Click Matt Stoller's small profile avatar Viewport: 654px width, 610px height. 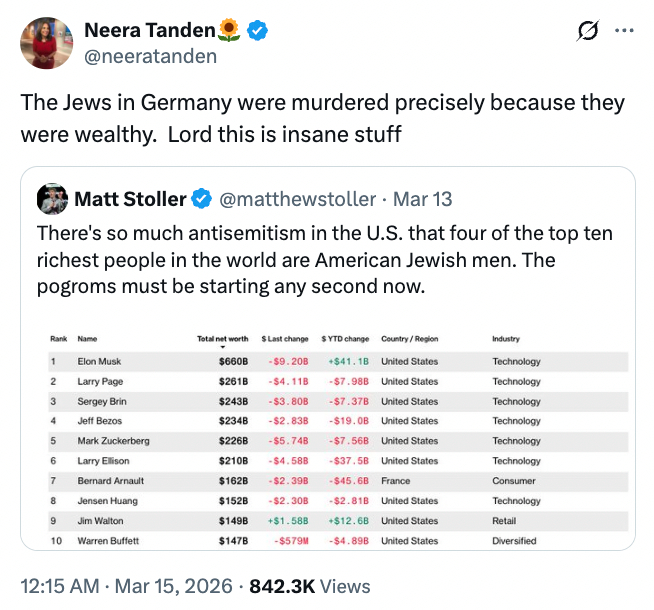tap(52, 199)
